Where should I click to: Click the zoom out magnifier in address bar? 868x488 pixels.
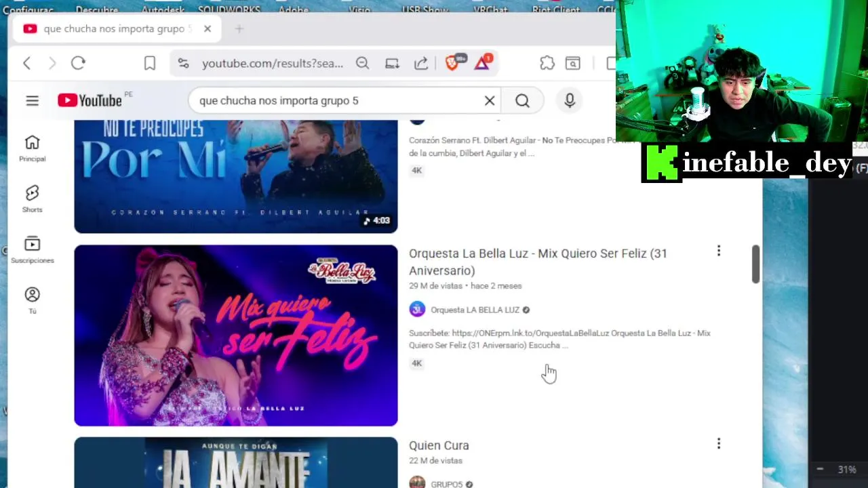362,63
